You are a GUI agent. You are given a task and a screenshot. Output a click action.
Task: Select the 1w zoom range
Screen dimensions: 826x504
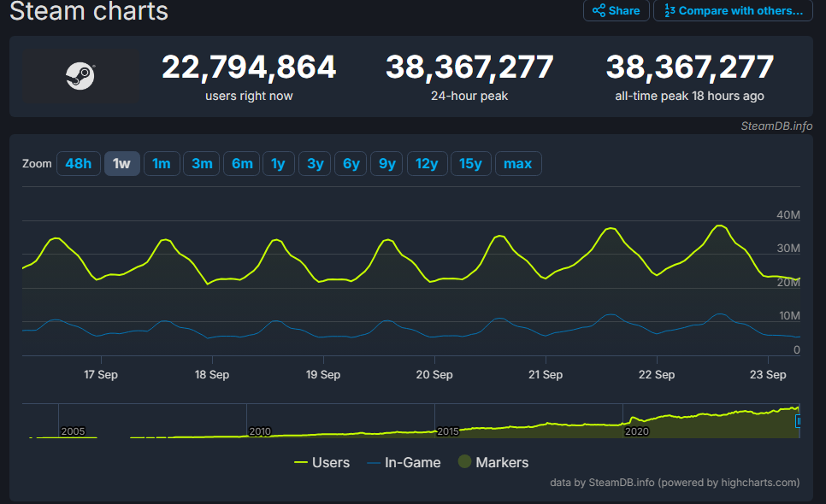pyautogui.click(x=121, y=164)
